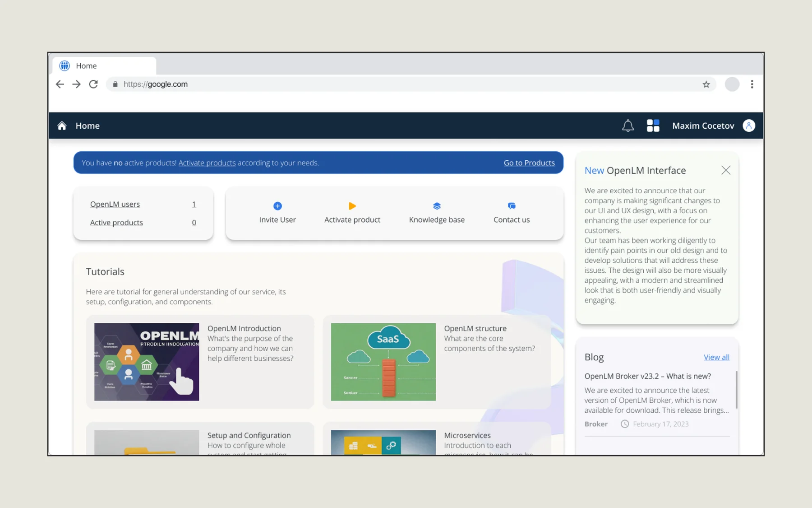This screenshot has height=508, width=812.
Task: Open the browser three-dot menu
Action: pyautogui.click(x=752, y=84)
